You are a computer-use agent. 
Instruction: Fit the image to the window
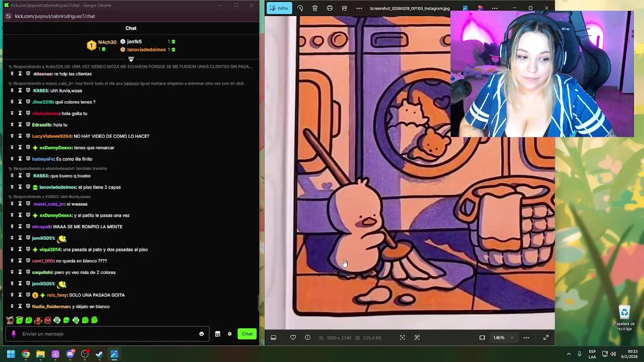[482, 337]
